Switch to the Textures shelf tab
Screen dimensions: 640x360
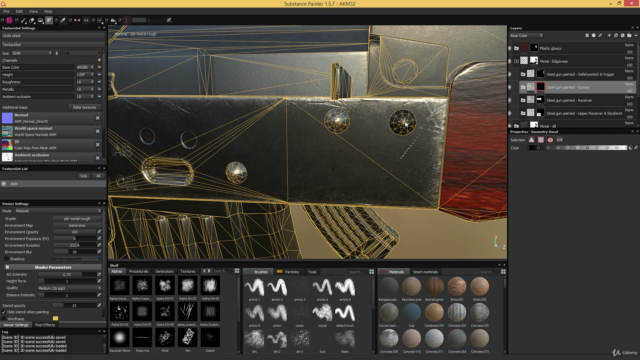[188, 271]
